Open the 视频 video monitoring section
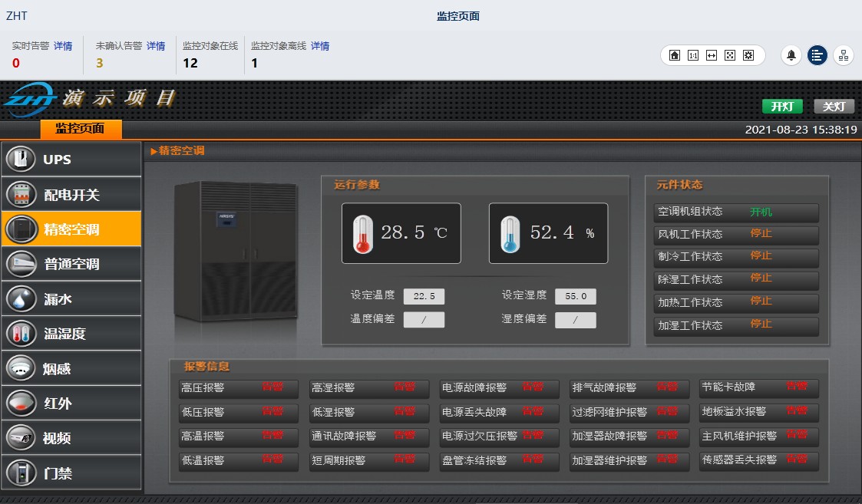862x504 pixels. coord(71,437)
